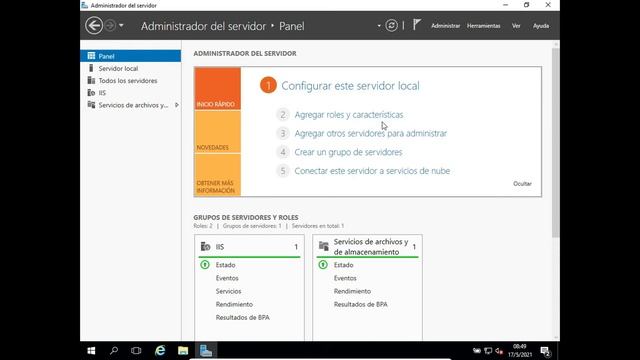Click the Servidor local sidebar icon
The image size is (640, 360).
pos(91,68)
